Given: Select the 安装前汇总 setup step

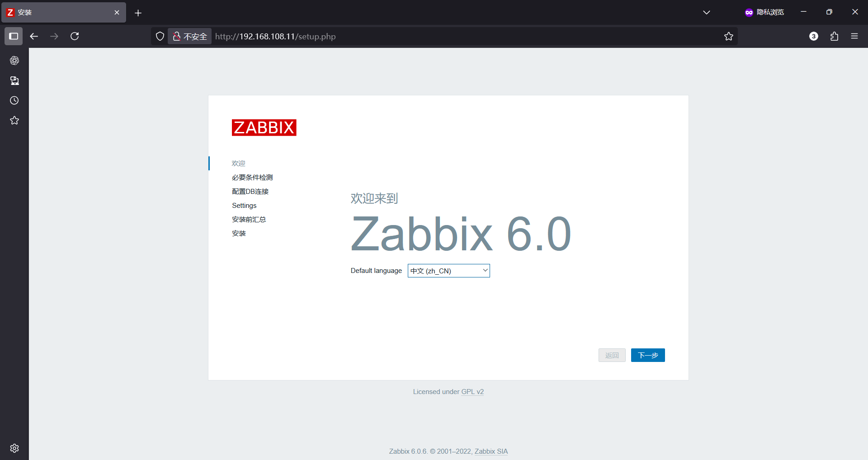Looking at the screenshot, I should coord(249,219).
